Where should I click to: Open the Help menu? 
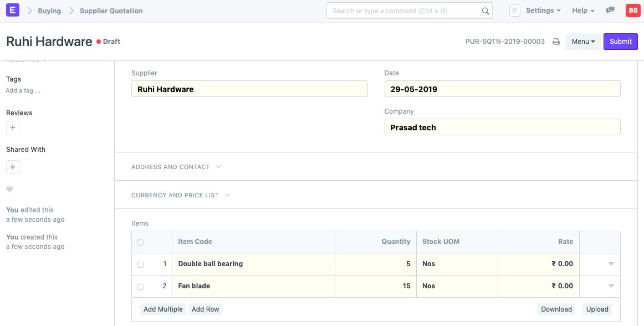pos(582,11)
